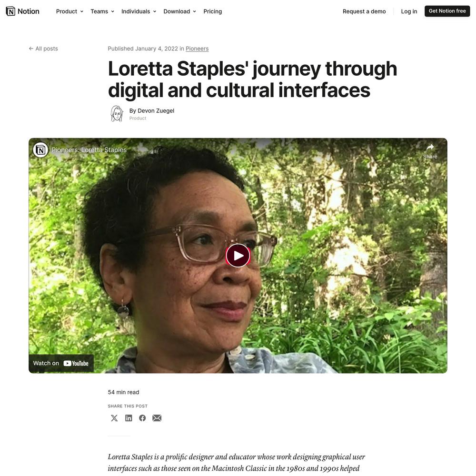
Task: Expand the Product dropdown menu
Action: [69, 11]
